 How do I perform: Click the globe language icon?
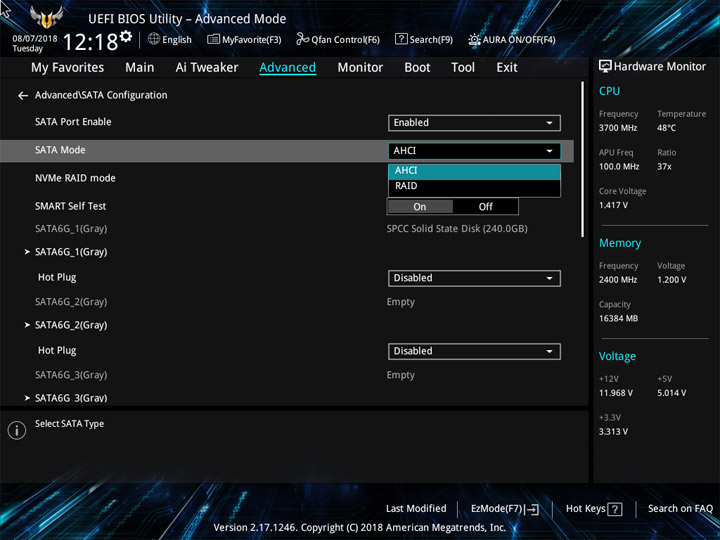(x=154, y=39)
